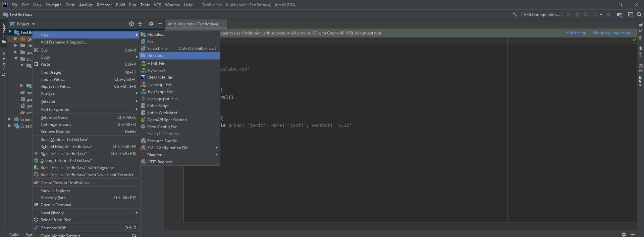Hide the Project panel with minus icon
The width and height of the screenshot is (644, 237).
pos(160,24)
